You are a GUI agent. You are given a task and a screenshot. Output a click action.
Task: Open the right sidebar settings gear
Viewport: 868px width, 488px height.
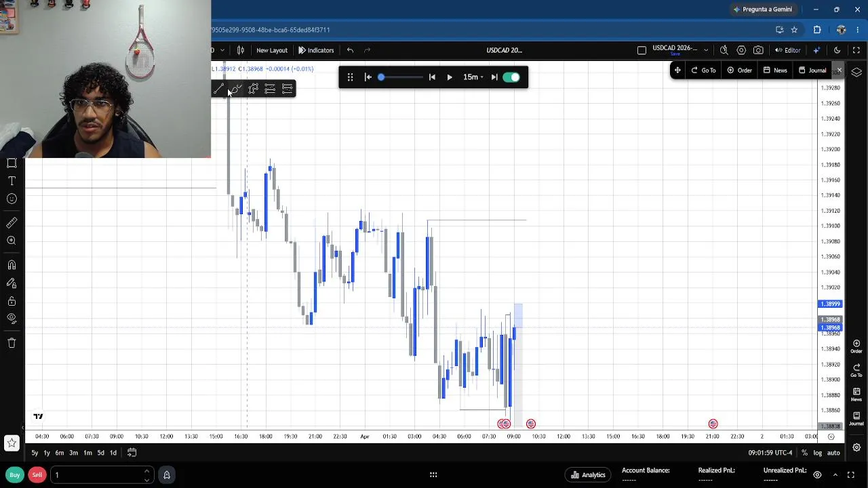(x=856, y=447)
